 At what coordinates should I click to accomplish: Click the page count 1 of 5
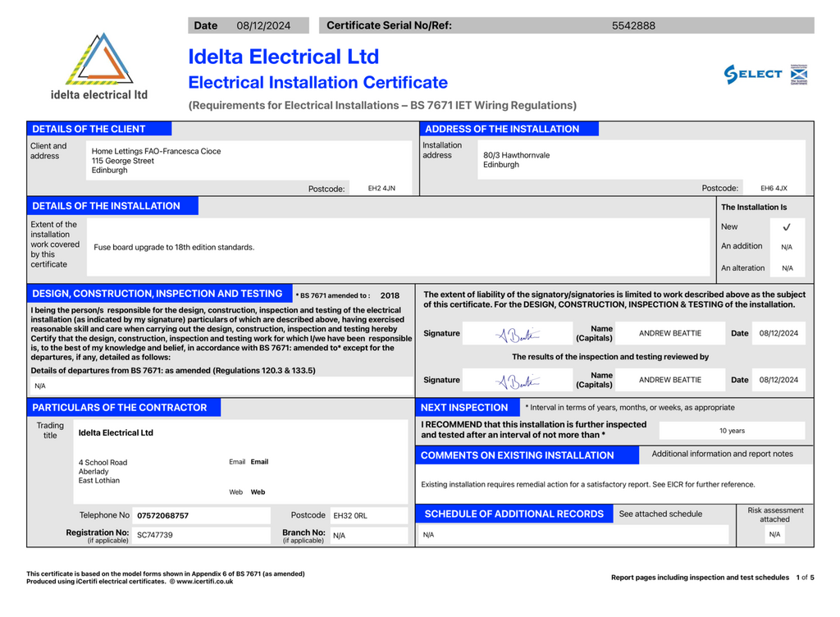[x=806, y=578]
